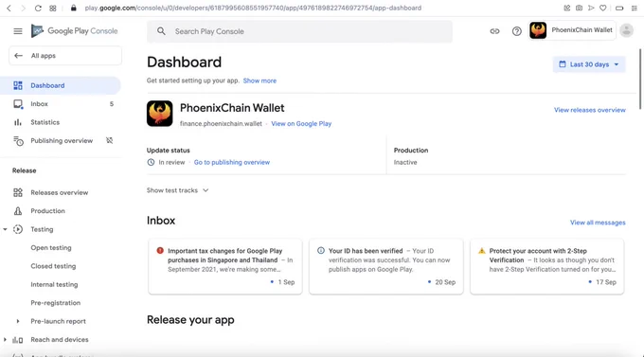
Task: Click the browser back arrow
Action: point(9,8)
